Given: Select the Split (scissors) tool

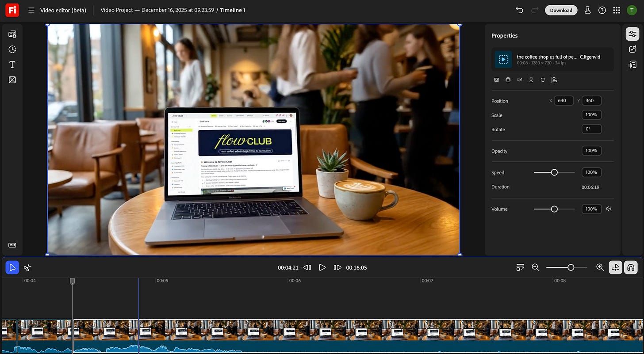Looking at the screenshot, I should (27, 267).
